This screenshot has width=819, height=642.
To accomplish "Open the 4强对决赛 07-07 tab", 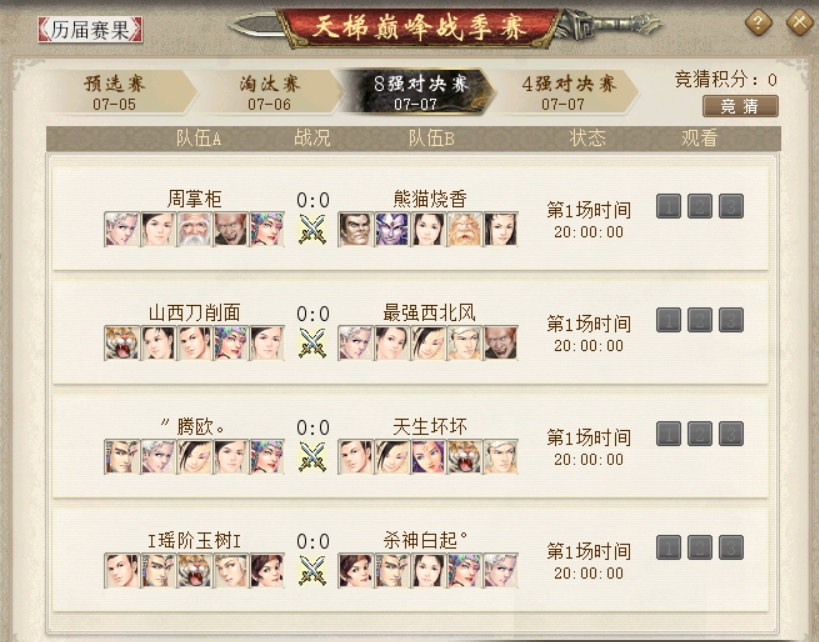I will coord(567,92).
